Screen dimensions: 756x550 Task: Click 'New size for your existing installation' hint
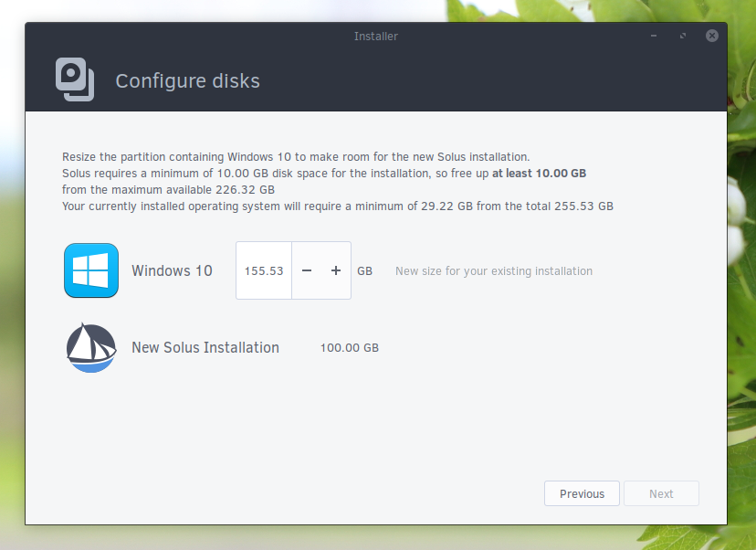click(494, 271)
